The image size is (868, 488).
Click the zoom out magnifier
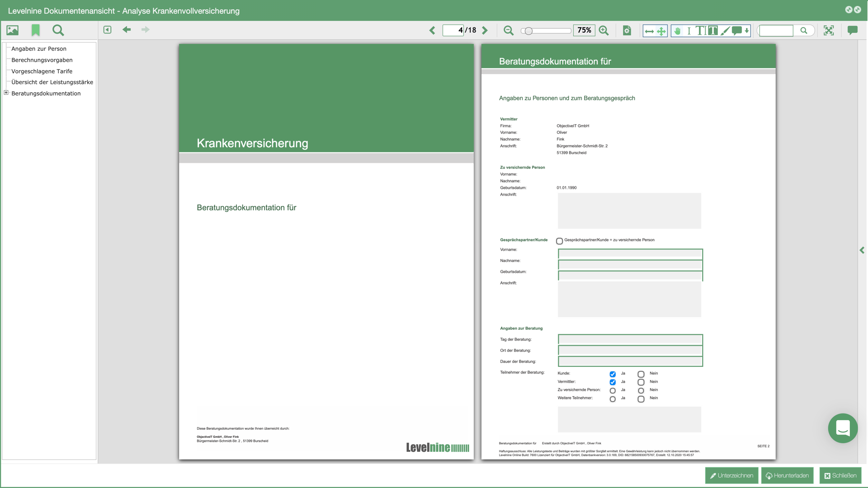pyautogui.click(x=509, y=30)
